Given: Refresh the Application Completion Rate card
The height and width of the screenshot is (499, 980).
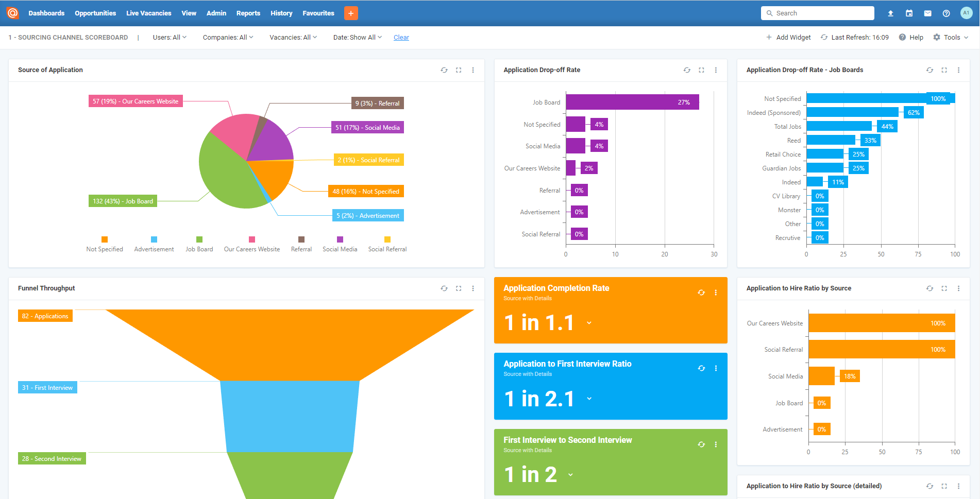Looking at the screenshot, I should pos(701,292).
